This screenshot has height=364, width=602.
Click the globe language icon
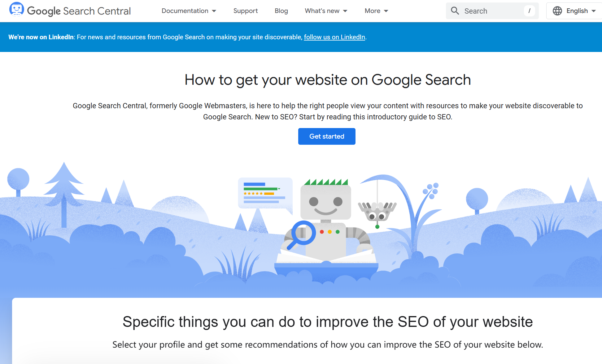coord(557,11)
